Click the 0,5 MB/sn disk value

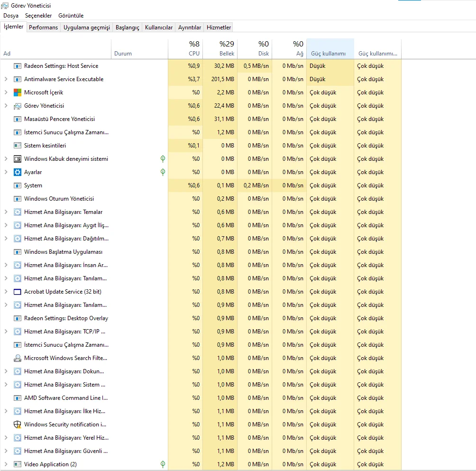click(x=255, y=66)
